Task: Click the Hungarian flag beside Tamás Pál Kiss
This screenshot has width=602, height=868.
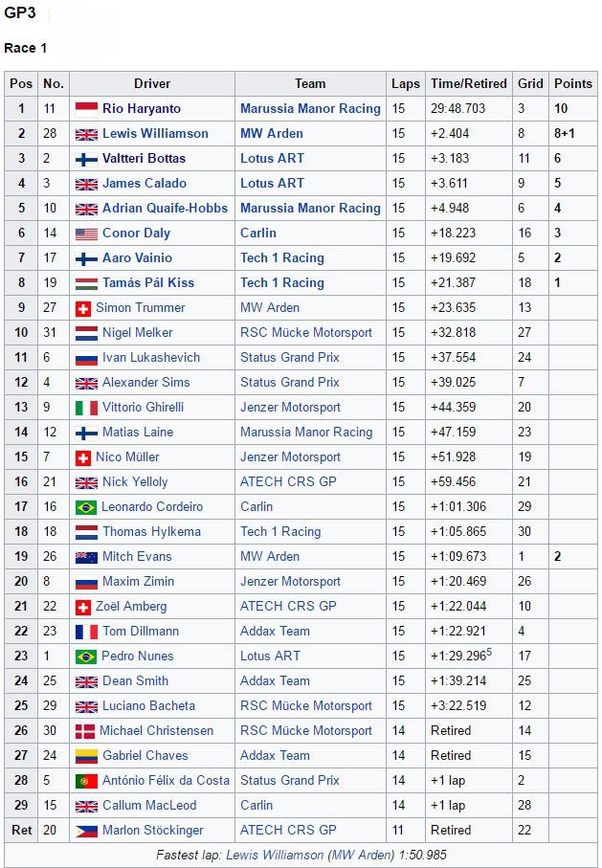Action: point(86,283)
